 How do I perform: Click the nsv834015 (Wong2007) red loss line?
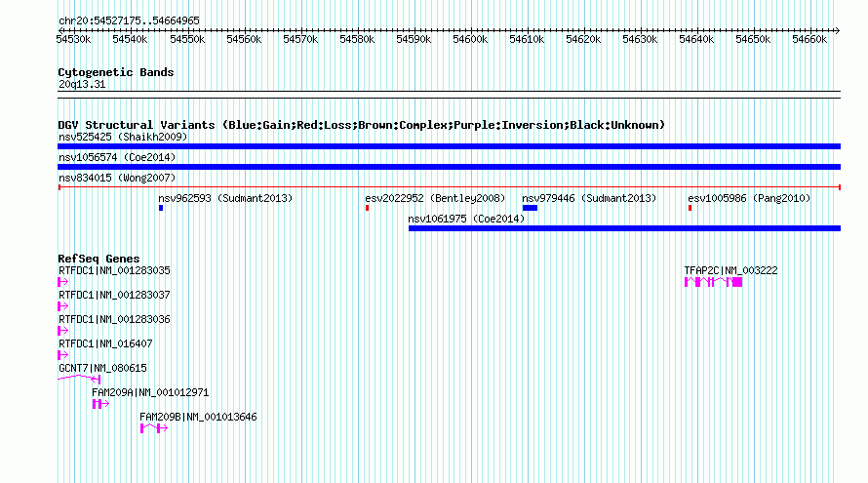[x=449, y=187]
